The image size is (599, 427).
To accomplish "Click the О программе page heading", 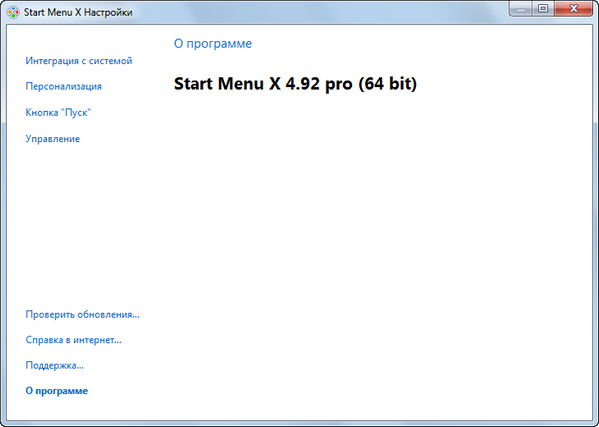I will coord(213,44).
